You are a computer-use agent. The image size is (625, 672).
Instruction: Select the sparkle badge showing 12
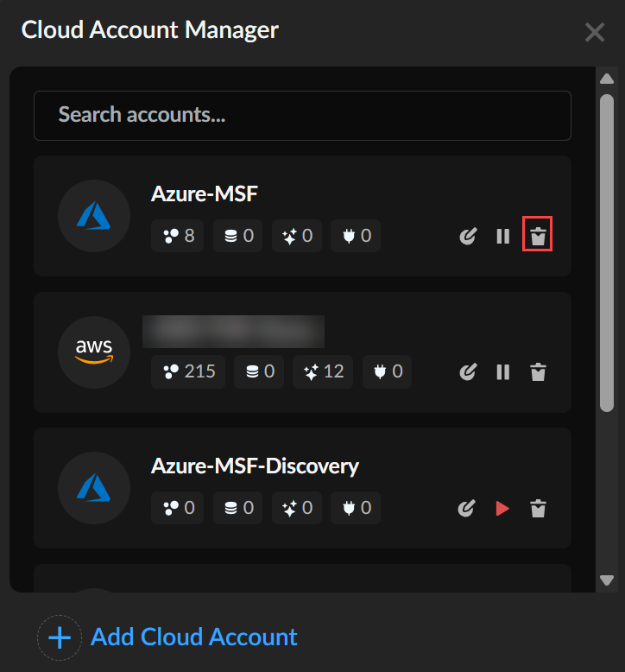324,372
